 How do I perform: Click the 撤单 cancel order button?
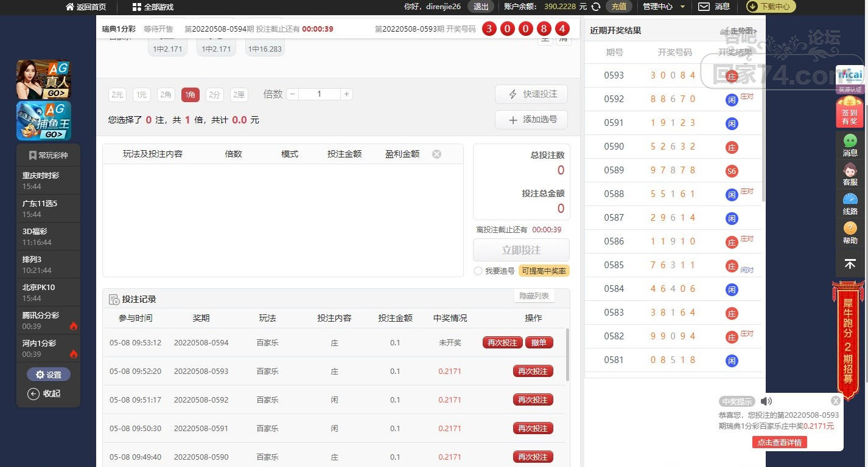click(539, 342)
